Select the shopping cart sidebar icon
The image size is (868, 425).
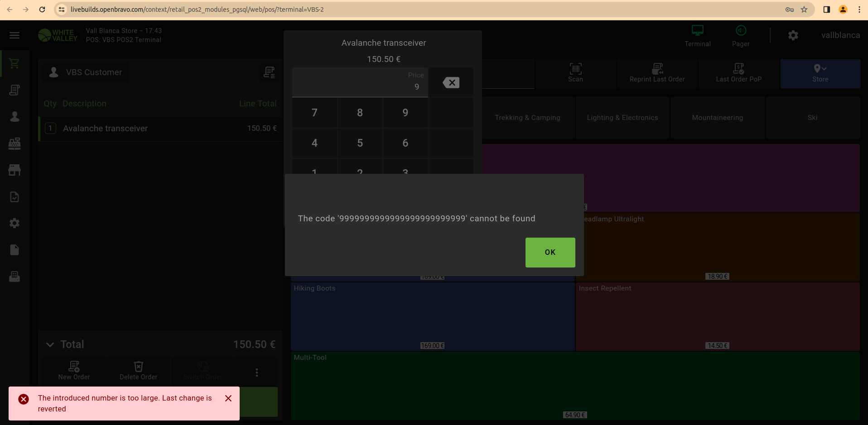(x=14, y=64)
